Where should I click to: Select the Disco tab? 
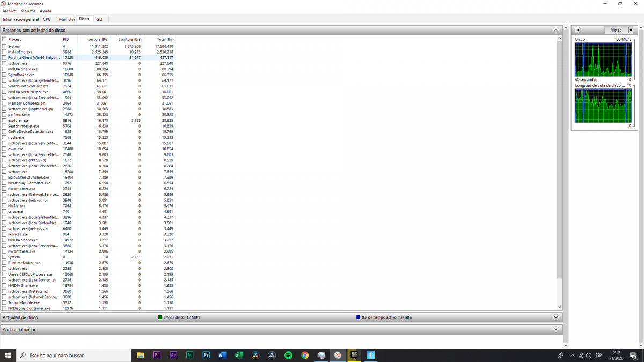pos(84,19)
